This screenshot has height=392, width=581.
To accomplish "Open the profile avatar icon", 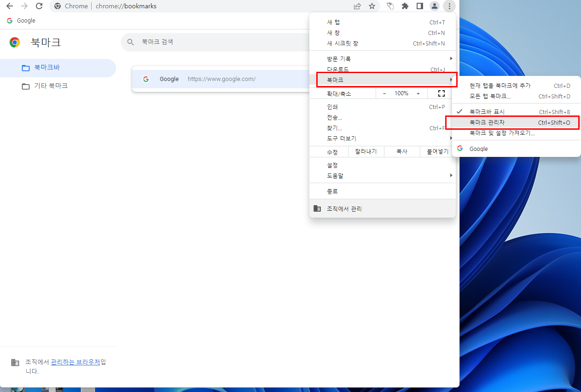I will (435, 6).
